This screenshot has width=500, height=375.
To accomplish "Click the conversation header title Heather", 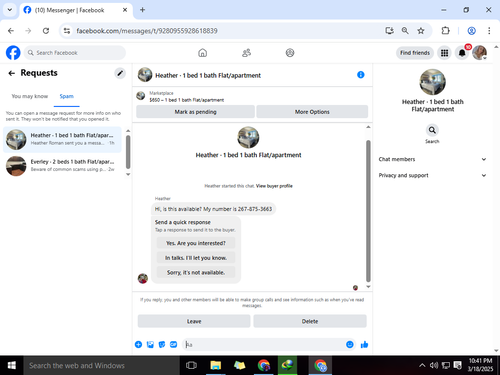I will coord(208,75).
